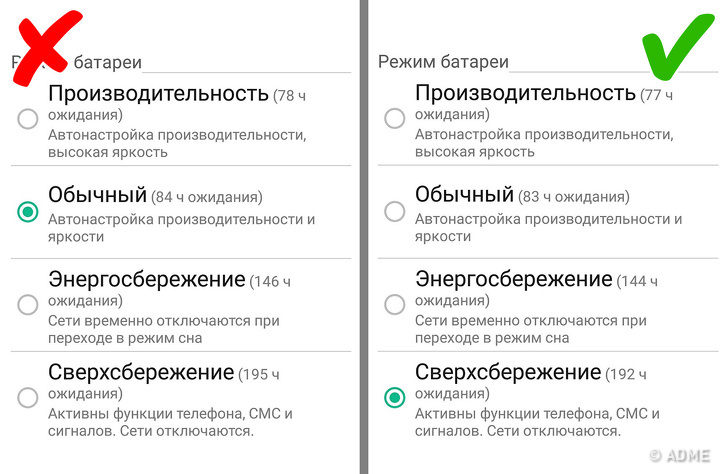Choose selected Сверхсбережение radio in right panel
Screen dimensions: 728x474
tap(395, 397)
